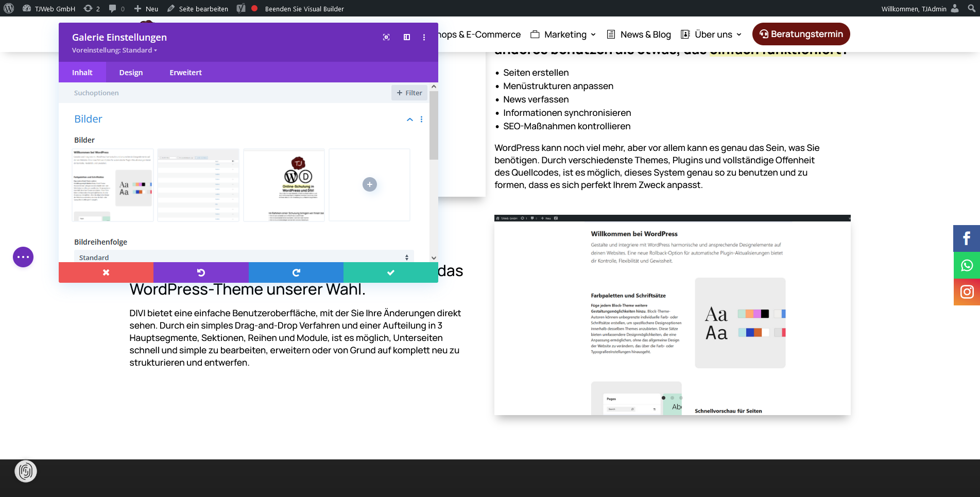Viewport: 980px width, 497px height.
Task: Open WhatsApp social link icon
Action: tap(966, 265)
